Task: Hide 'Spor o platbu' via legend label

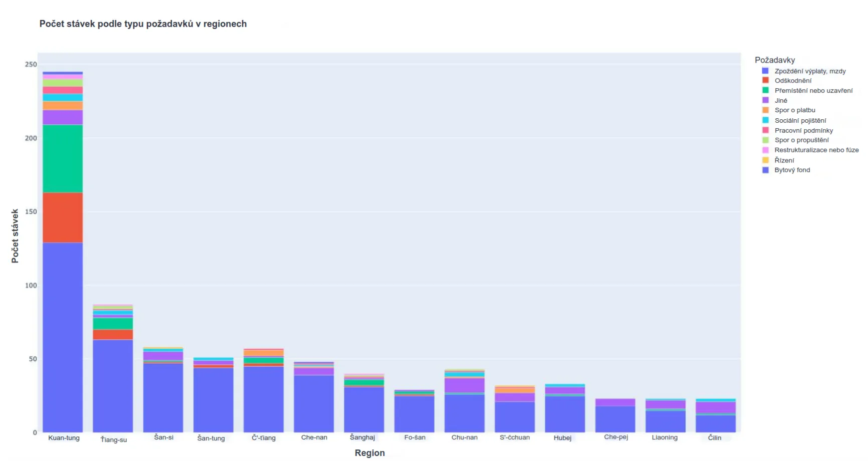Action: pyautogui.click(x=795, y=110)
